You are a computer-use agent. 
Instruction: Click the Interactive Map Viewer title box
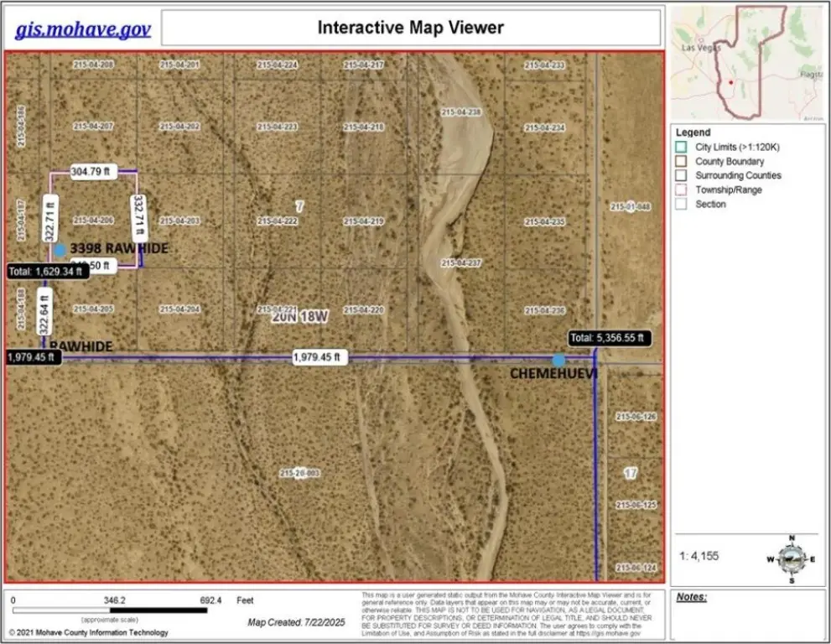tap(410, 28)
